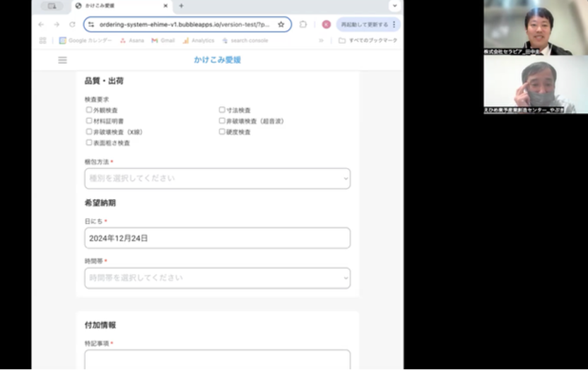This screenshot has height=370, width=588.
Task: Check the 外観検査 checkbox
Action: pyautogui.click(x=89, y=110)
